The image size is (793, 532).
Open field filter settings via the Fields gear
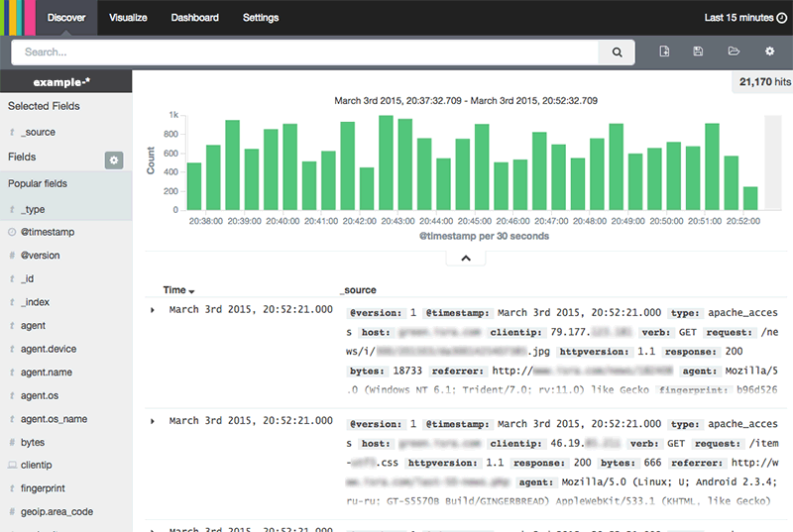(x=114, y=160)
